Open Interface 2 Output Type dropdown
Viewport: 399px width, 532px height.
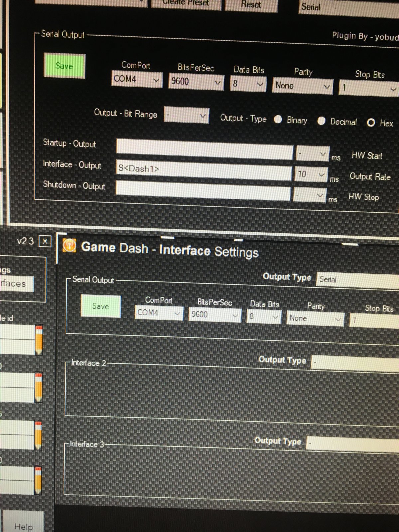pos(355,362)
